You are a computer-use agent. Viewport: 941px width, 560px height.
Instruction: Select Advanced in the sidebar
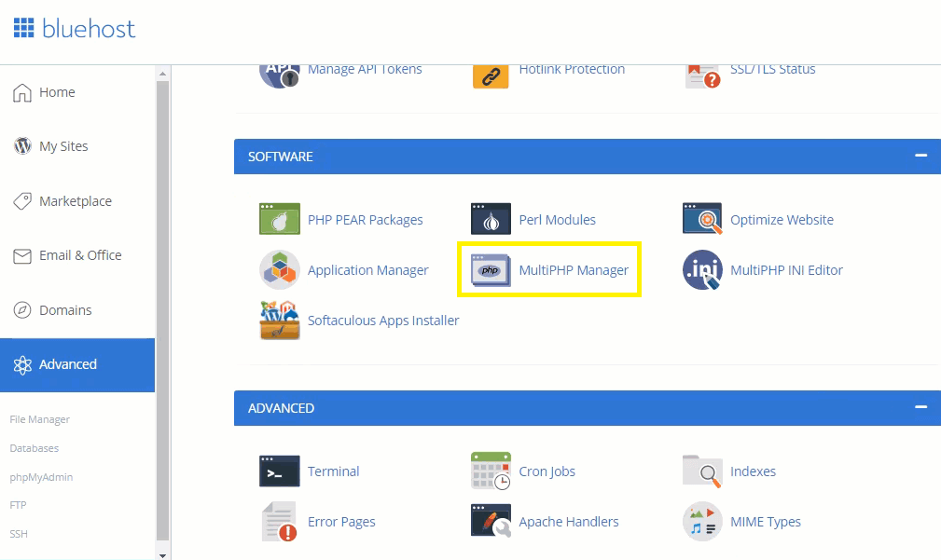point(77,365)
